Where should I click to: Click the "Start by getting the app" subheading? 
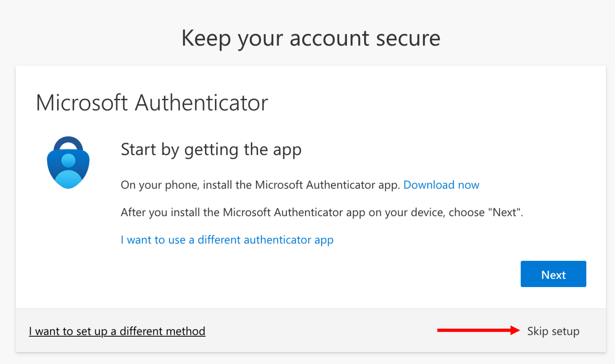(211, 150)
